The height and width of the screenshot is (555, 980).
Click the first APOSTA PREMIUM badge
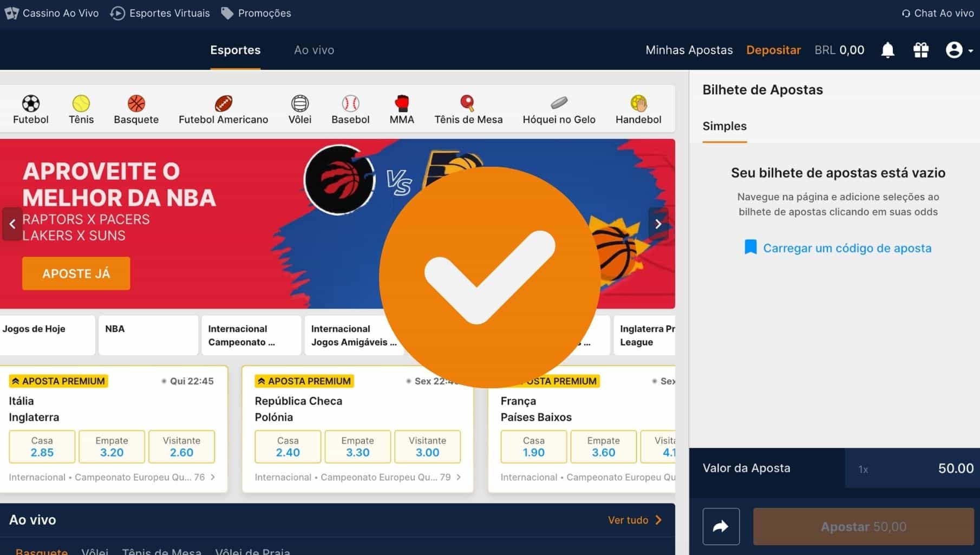point(58,381)
